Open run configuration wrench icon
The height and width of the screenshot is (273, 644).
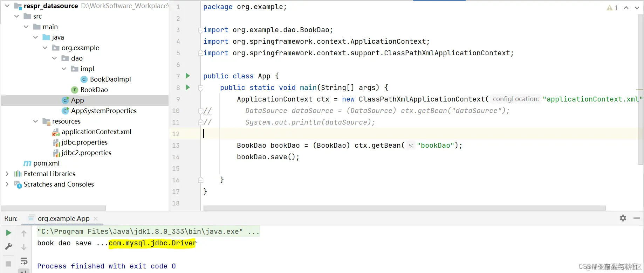[8, 247]
